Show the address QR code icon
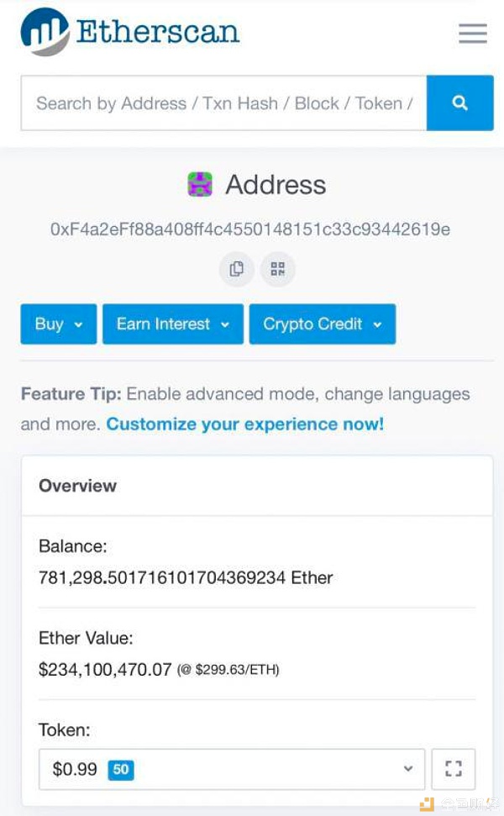 (x=278, y=269)
